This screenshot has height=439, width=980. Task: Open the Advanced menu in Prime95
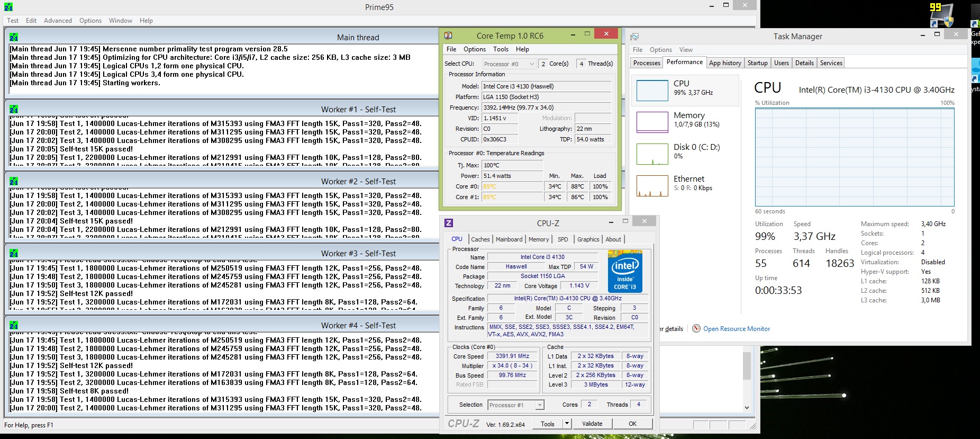tap(58, 21)
